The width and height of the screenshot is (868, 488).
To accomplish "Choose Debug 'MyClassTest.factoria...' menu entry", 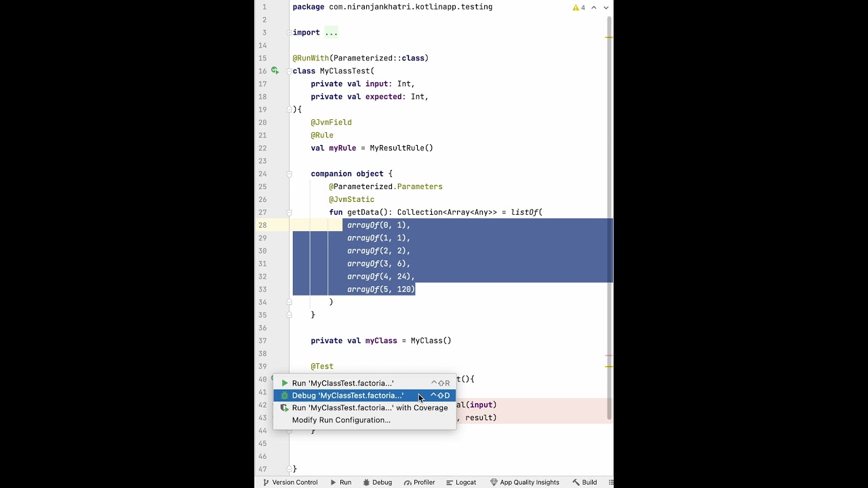I will (x=365, y=396).
